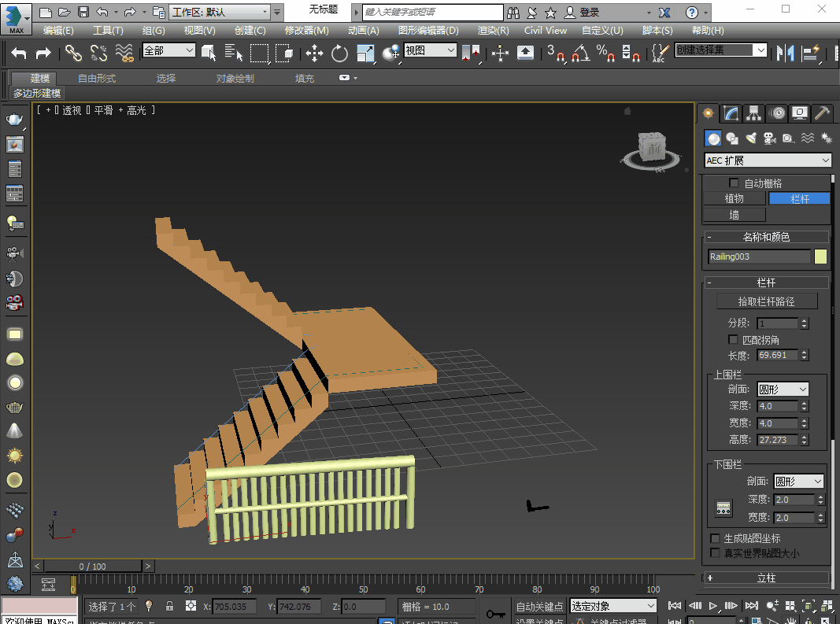This screenshot has width=840, height=624.
Task: Open the 编辑(E) menu
Action: pos(58,31)
